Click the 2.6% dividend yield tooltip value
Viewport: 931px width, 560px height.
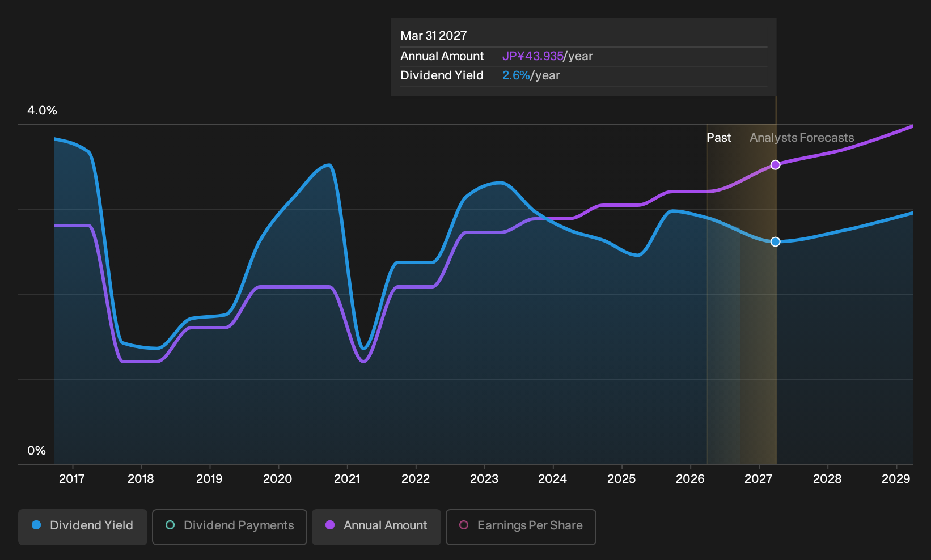pos(516,75)
